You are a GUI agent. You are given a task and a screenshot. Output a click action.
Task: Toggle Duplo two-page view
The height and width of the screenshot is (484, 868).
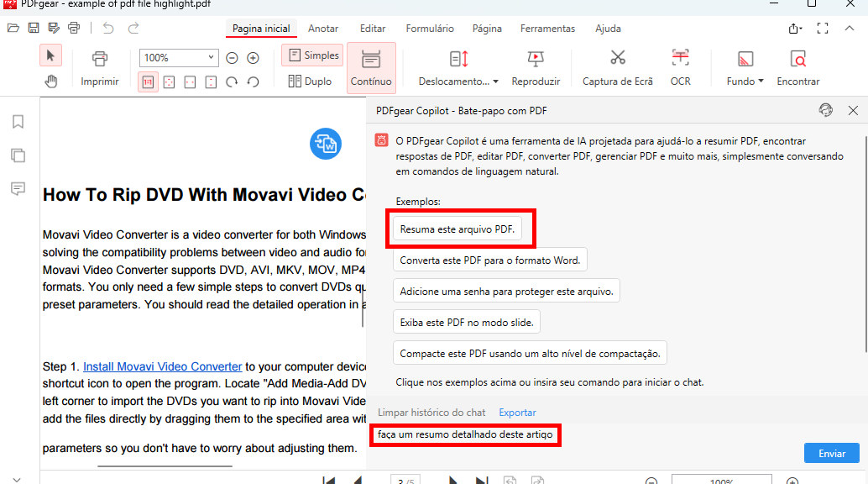[310, 81]
